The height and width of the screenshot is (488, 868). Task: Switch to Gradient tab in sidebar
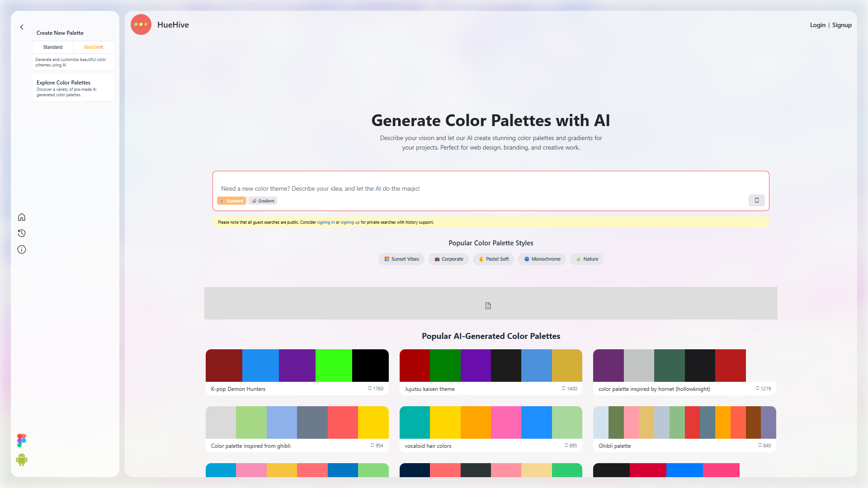click(94, 47)
